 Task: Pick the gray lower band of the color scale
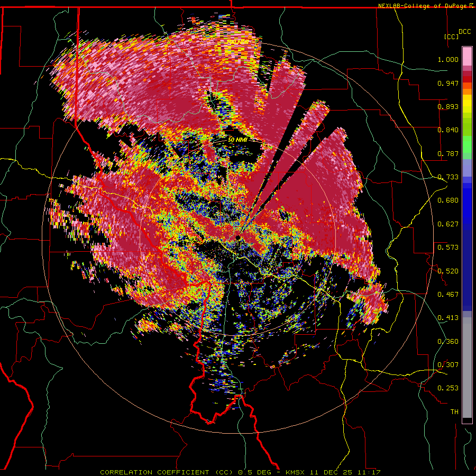[x=467, y=368]
